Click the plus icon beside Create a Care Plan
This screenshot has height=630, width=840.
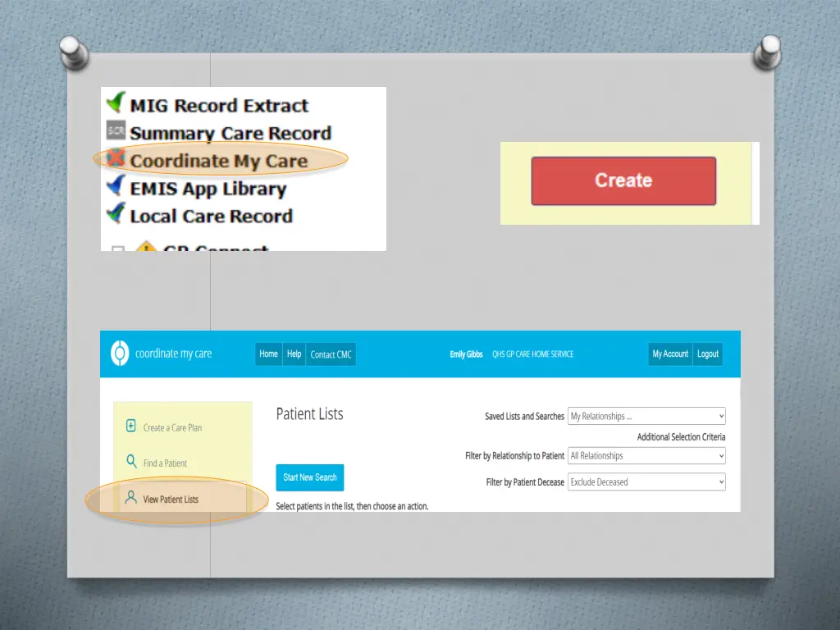[130, 426]
